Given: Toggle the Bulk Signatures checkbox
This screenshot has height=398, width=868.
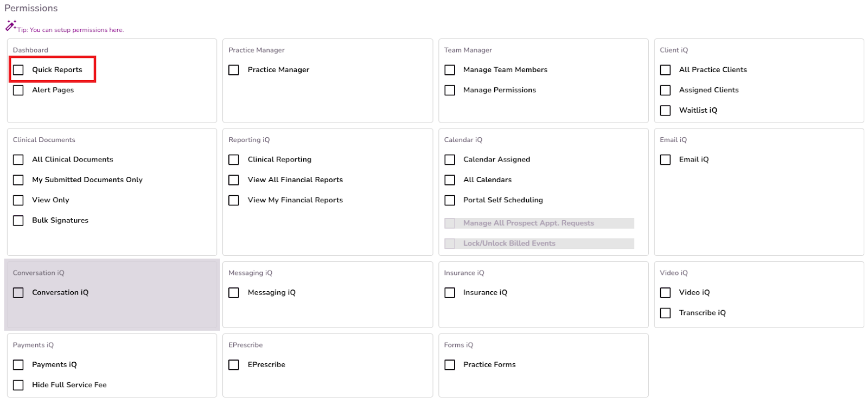Looking at the screenshot, I should click(18, 221).
